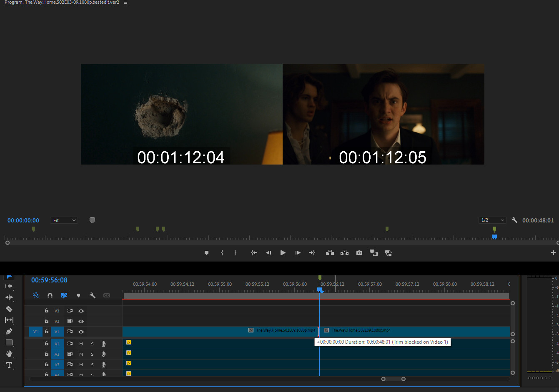Open the Program panel hamburger menu
The image size is (559, 392).
[x=125, y=2]
